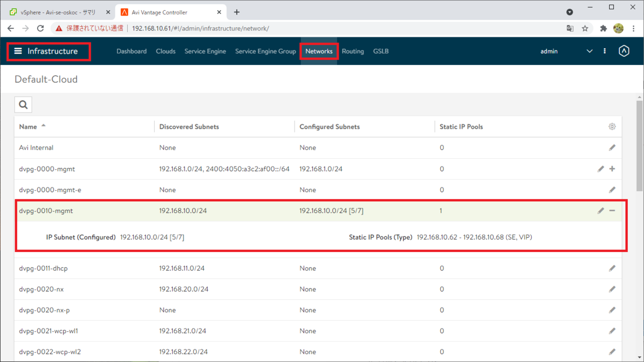
Task: Click the Infrastructure menu title
Action: pyautogui.click(x=53, y=51)
